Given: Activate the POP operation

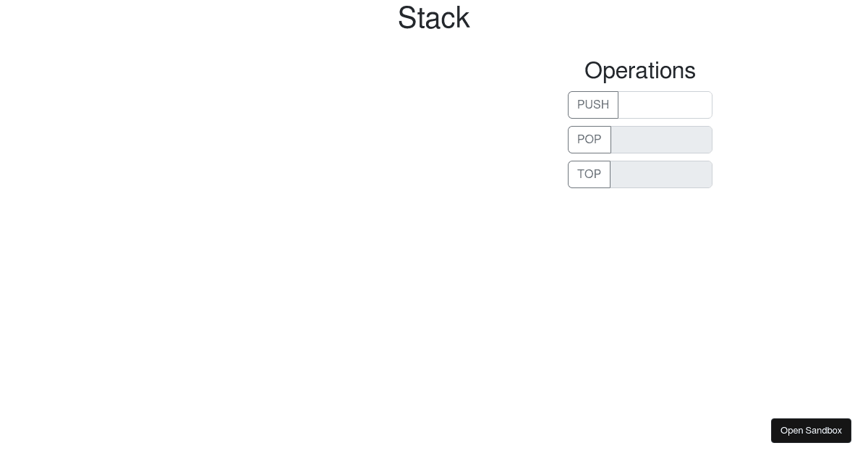Looking at the screenshot, I should tap(590, 140).
